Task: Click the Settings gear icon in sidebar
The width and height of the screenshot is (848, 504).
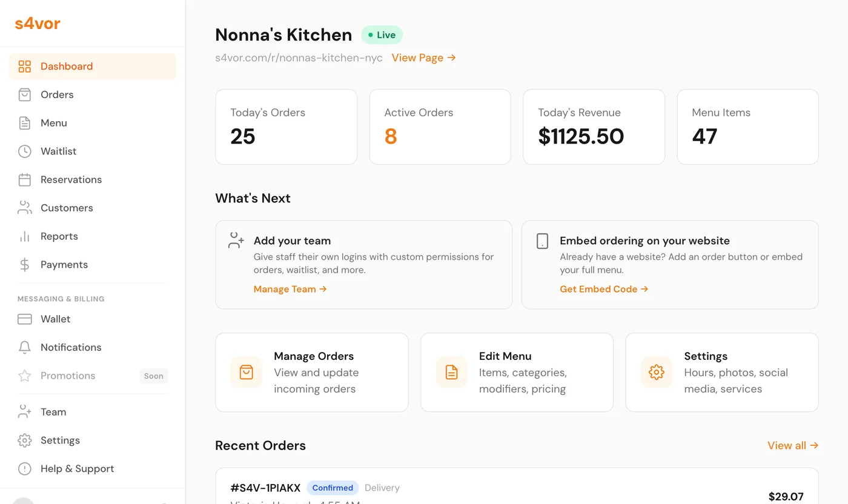Action: click(x=25, y=440)
